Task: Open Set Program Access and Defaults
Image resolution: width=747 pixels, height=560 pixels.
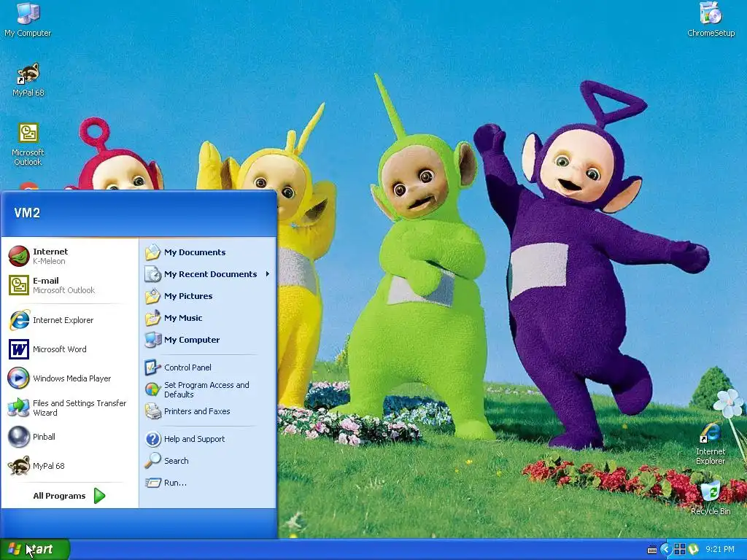Action: (x=208, y=389)
